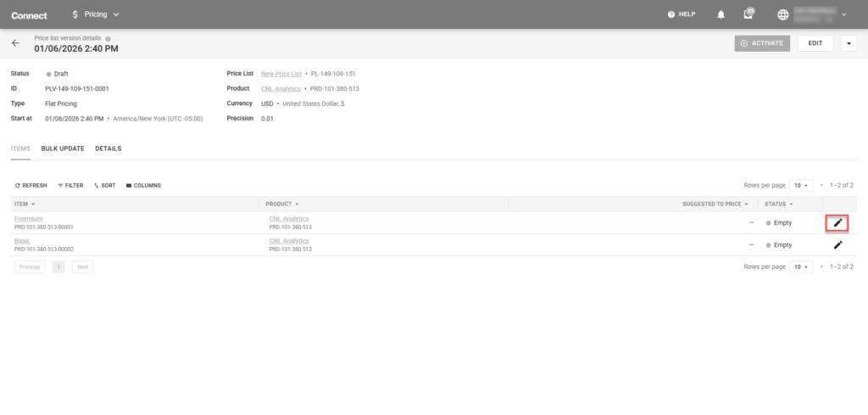This screenshot has height=415, width=868.
Task: Open the Columns selector
Action: tap(143, 185)
